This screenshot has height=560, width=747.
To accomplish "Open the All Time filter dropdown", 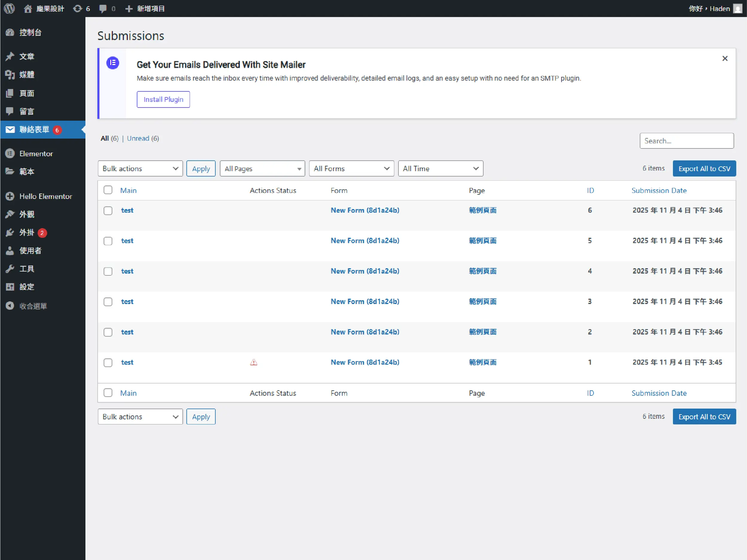I will (x=440, y=168).
